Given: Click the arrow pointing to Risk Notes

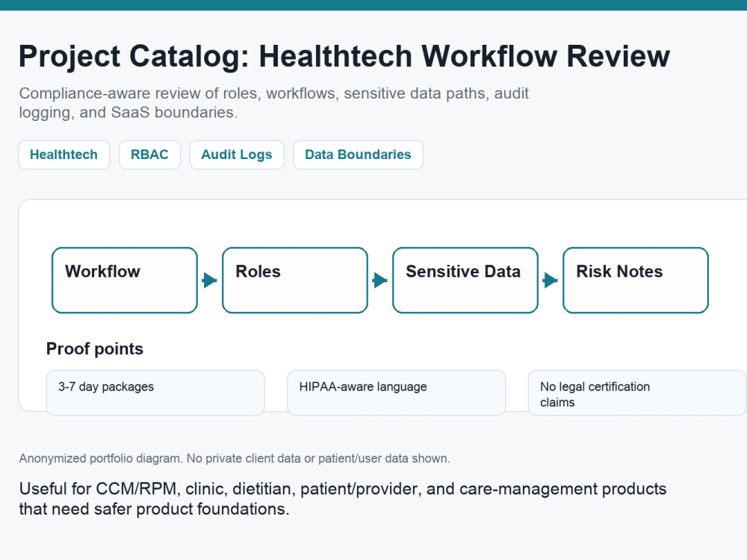Looking at the screenshot, I should point(551,280).
